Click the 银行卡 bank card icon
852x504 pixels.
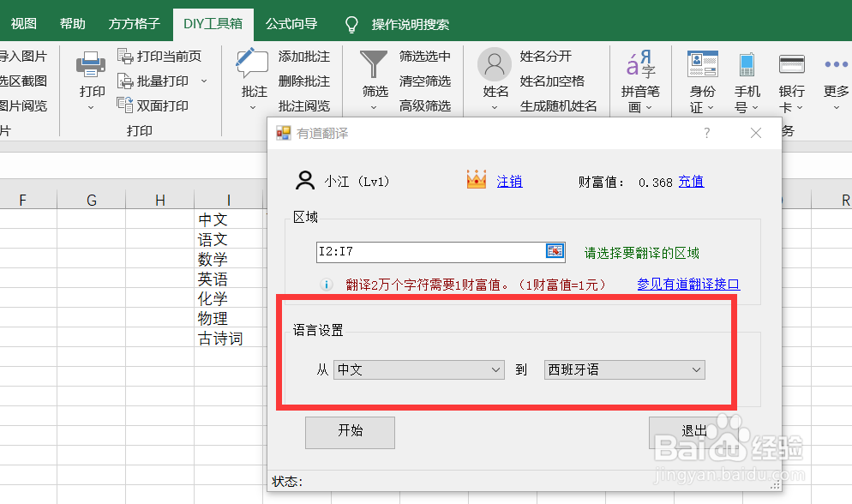click(792, 64)
